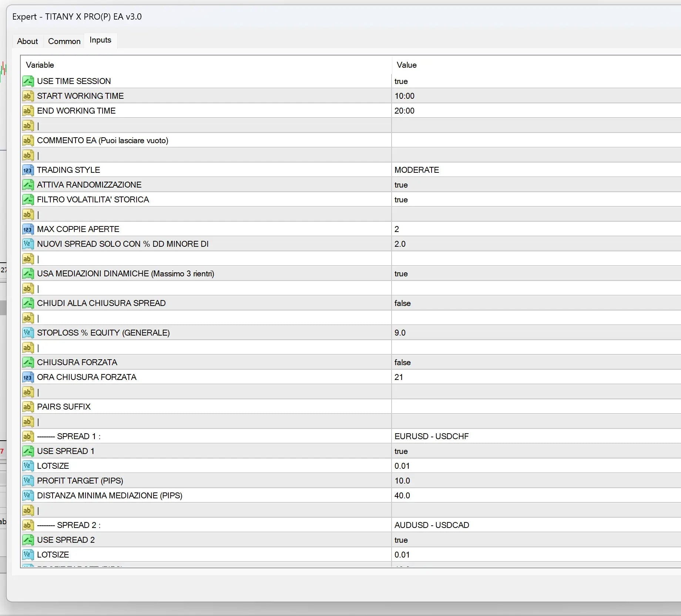Click the string icon beside START WORKING TIME
Screen dimensions: 681x616
pos(28,96)
